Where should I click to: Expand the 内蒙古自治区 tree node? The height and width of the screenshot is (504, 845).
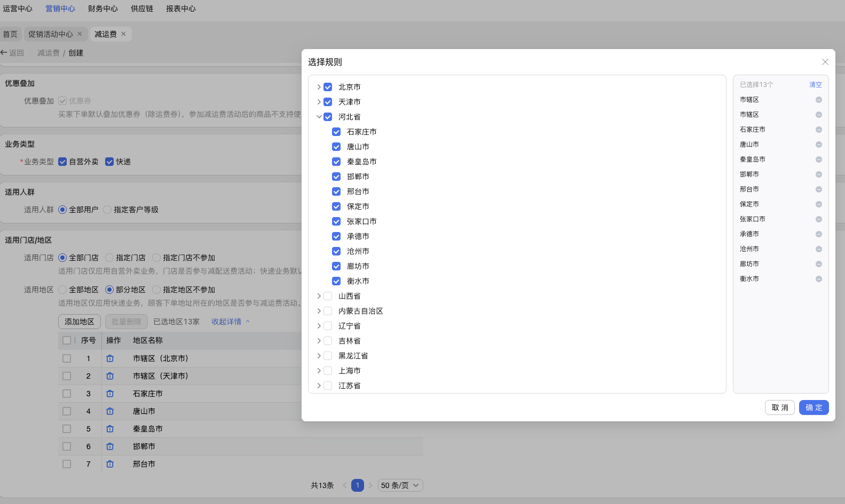[319, 311]
